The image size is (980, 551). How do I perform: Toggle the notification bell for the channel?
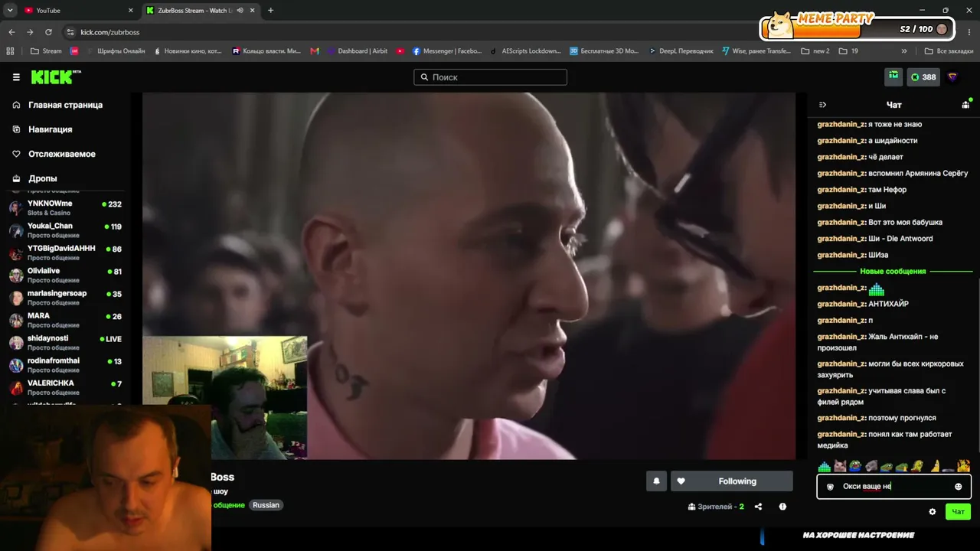point(656,481)
